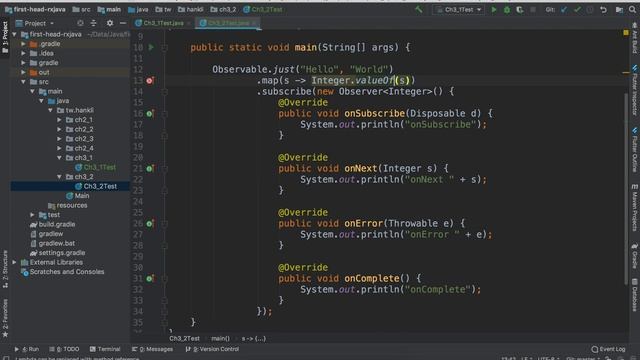Open the Project view selector dropdown
The image size is (640, 360).
(x=35, y=23)
